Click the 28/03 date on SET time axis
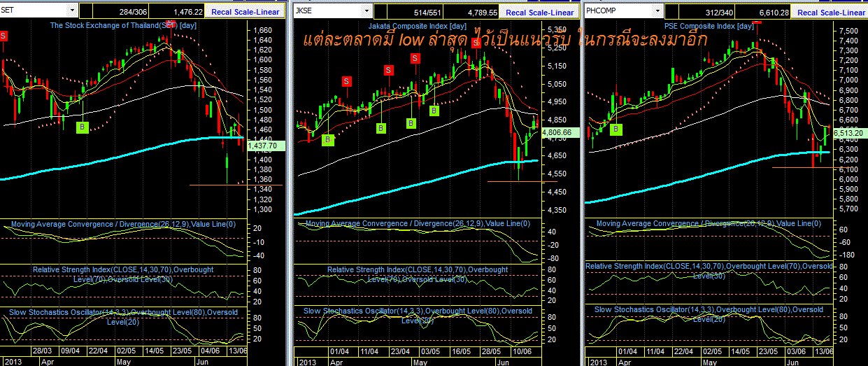868x366 pixels. [x=41, y=350]
